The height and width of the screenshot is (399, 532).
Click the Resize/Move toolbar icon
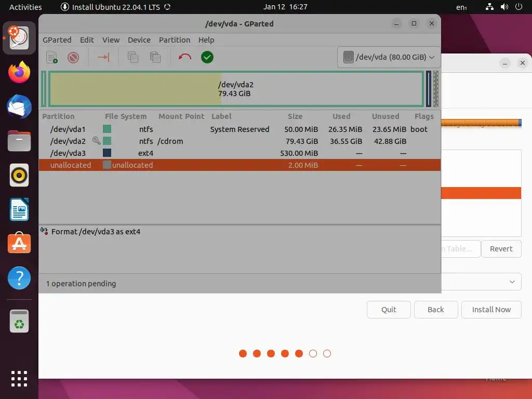pos(103,57)
